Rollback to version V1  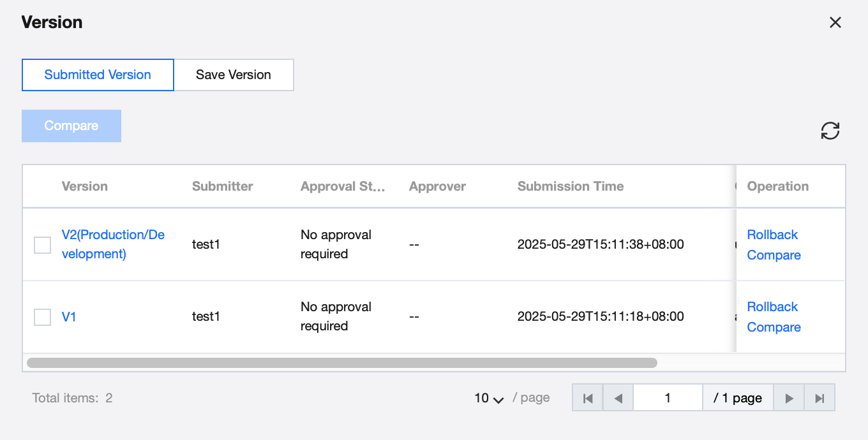coord(772,307)
